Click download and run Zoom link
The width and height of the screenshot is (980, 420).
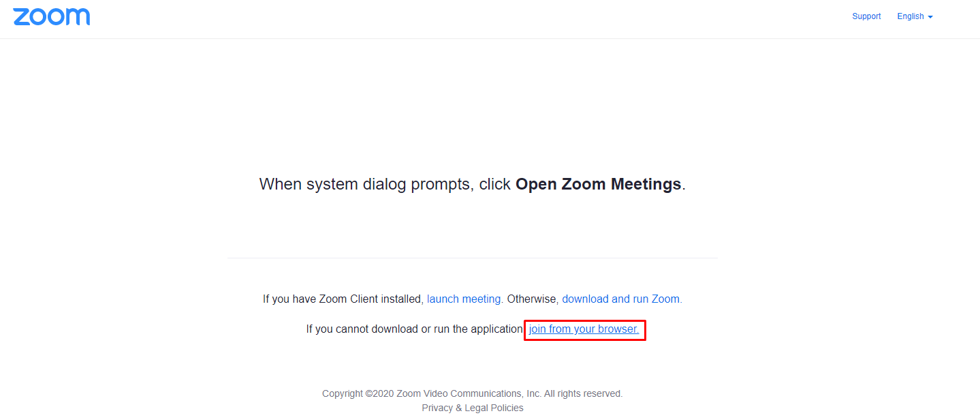coord(622,299)
